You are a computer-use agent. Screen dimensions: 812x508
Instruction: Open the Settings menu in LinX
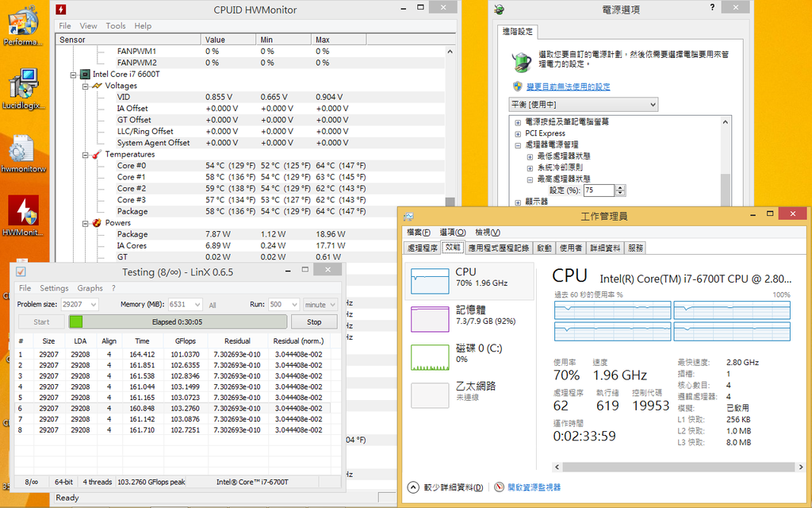click(x=54, y=288)
